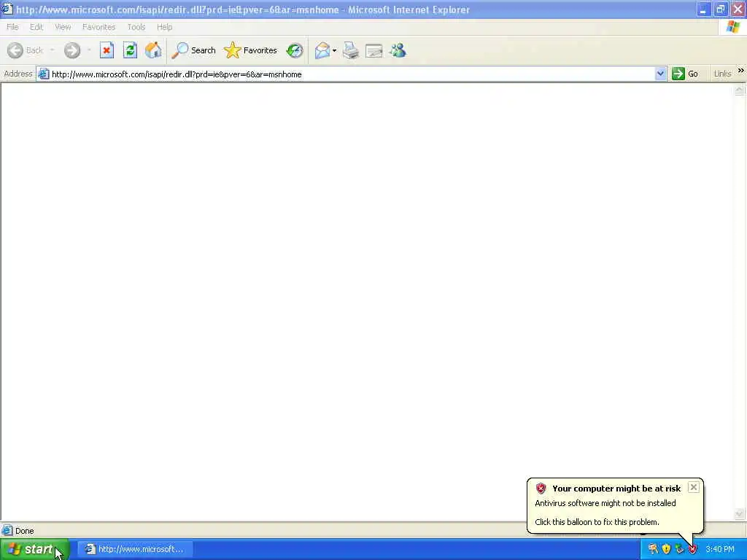Click the network connection tray icon
The height and width of the screenshot is (560, 747).
click(x=679, y=549)
